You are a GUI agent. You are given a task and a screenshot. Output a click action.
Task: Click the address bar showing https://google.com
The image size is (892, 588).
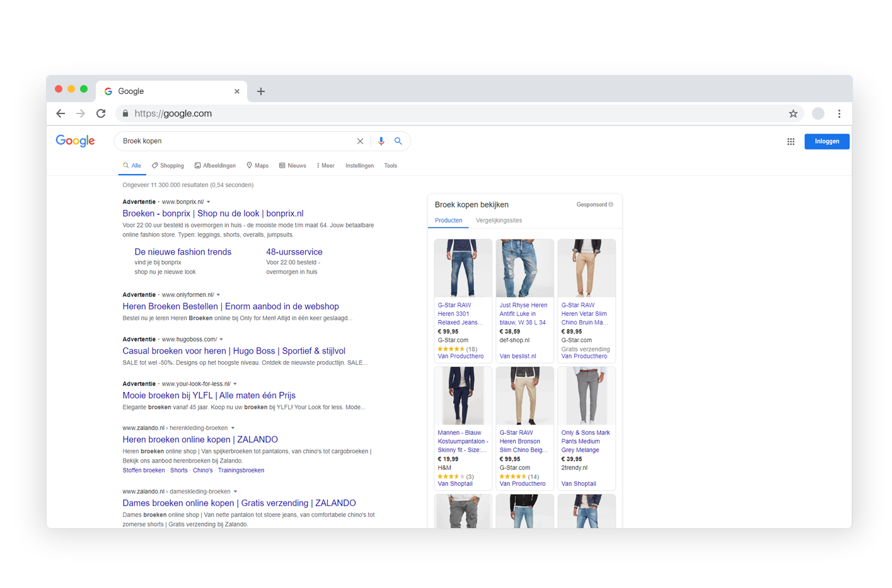point(459,113)
